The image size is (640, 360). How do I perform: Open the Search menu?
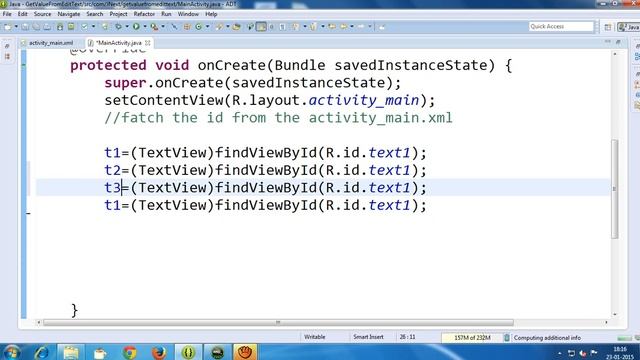[x=95, y=14]
